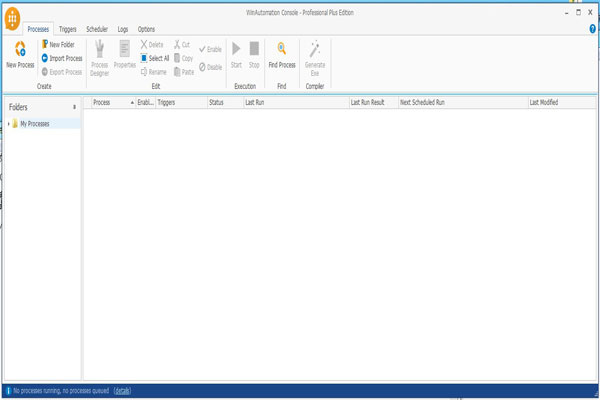
Task: Stop the running process
Action: point(254,55)
